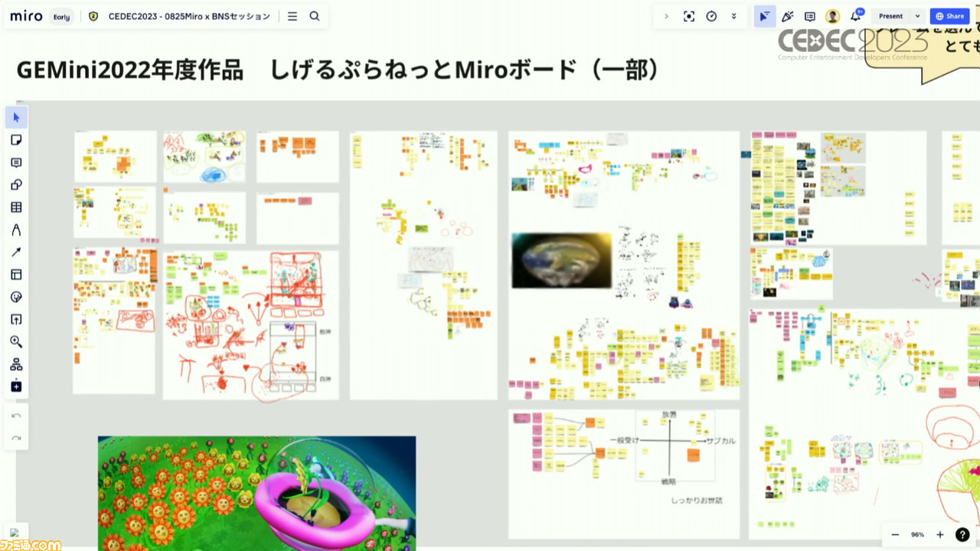Pick the Sticky note tool
The width and height of the screenshot is (980, 551).
tap(16, 140)
